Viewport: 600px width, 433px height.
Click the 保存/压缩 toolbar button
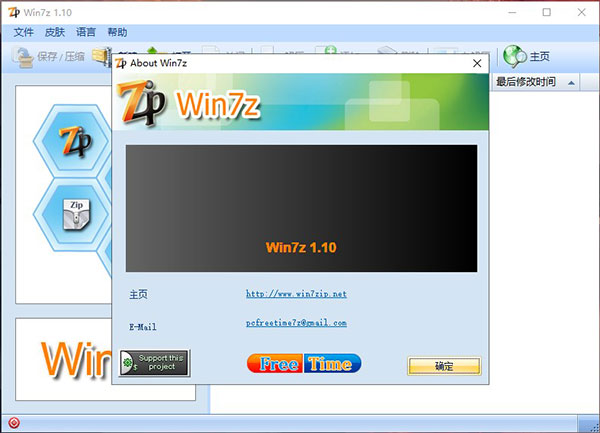tap(48, 57)
